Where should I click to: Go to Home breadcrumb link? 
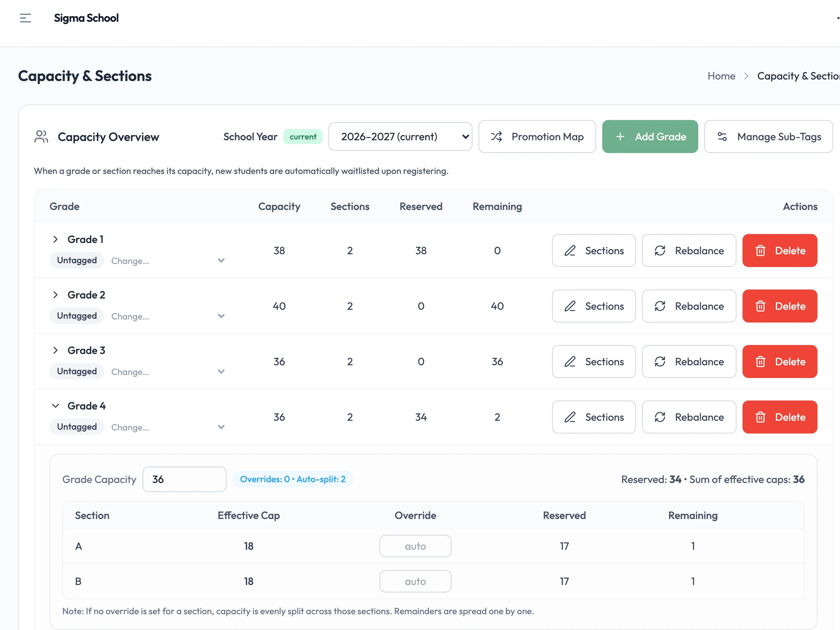click(721, 76)
